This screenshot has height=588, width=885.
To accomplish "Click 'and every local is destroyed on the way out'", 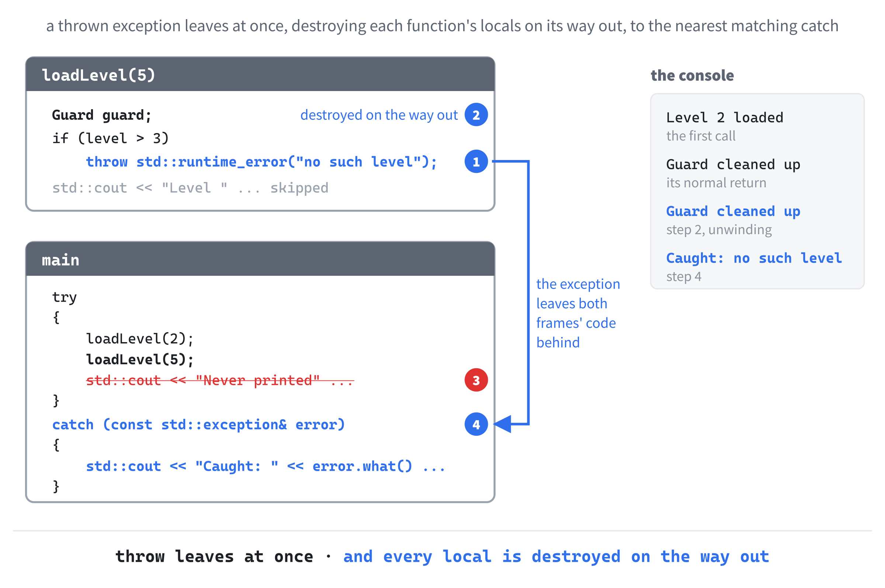I will click(556, 557).
